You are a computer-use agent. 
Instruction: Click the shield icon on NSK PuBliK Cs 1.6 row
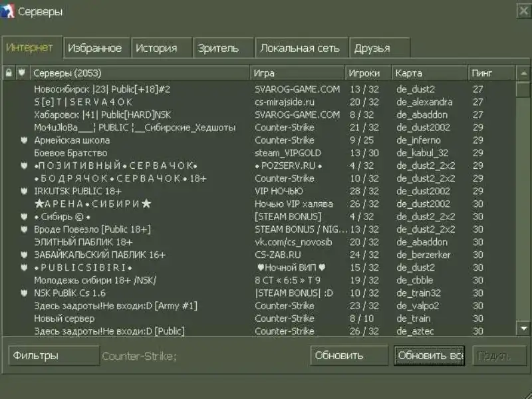24,293
